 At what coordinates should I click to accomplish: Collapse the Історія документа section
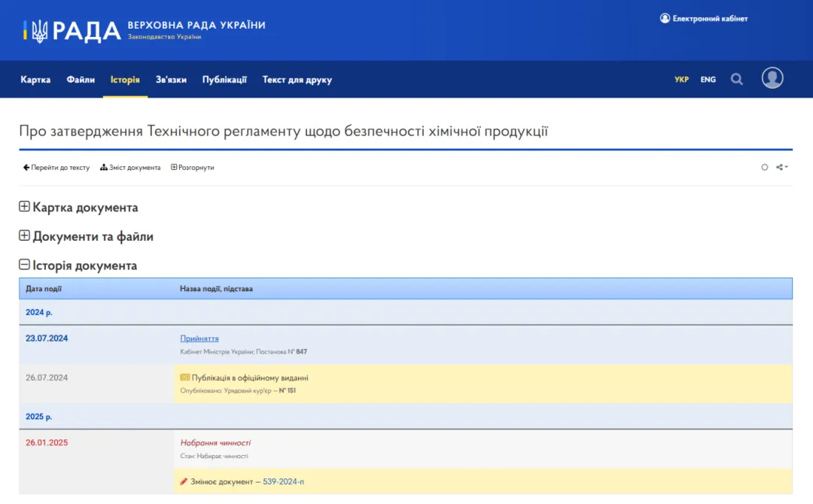point(24,266)
